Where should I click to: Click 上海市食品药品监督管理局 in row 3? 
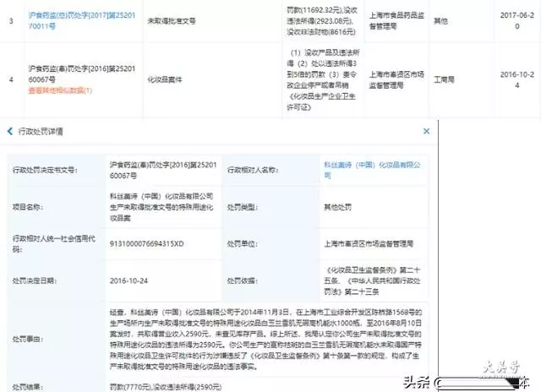[x=396, y=20]
